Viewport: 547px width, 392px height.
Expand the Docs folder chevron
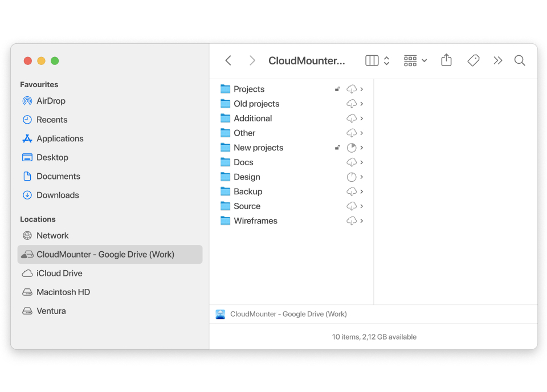pyautogui.click(x=362, y=162)
